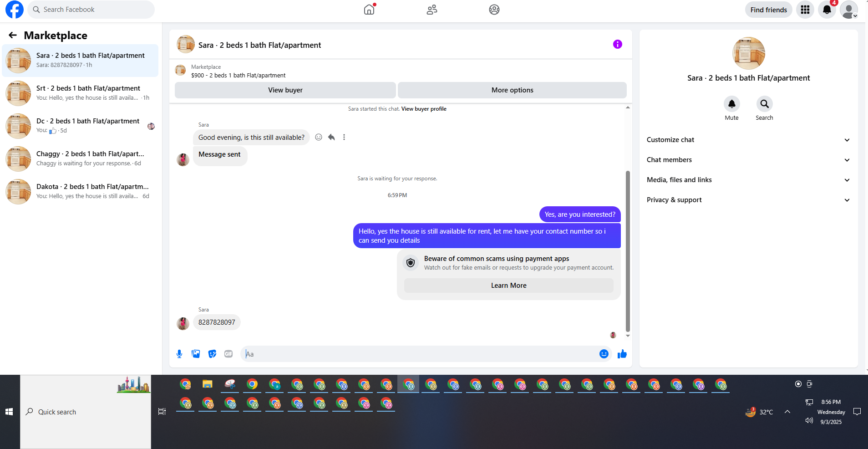Show hidden system tray icons chevron
Image resolution: width=868 pixels, height=449 pixels.
click(x=787, y=412)
